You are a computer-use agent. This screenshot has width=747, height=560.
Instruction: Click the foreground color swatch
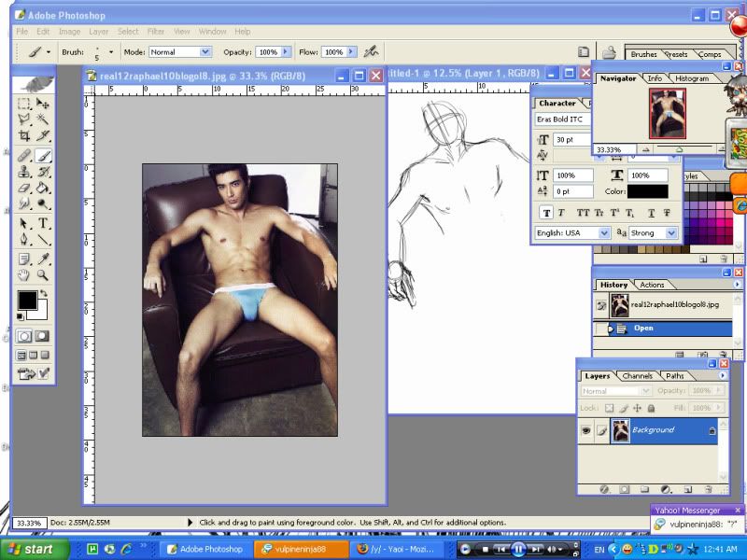27,301
